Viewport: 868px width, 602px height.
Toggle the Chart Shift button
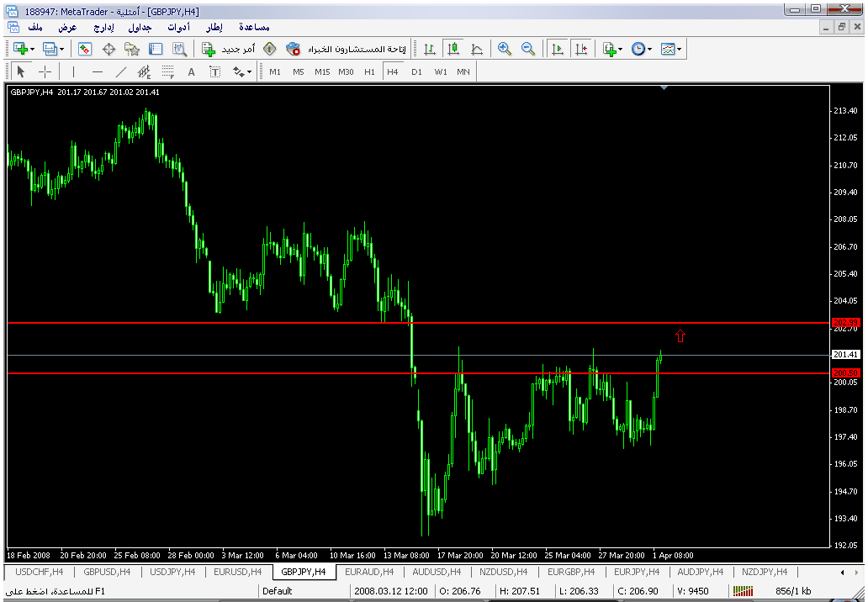pos(580,49)
